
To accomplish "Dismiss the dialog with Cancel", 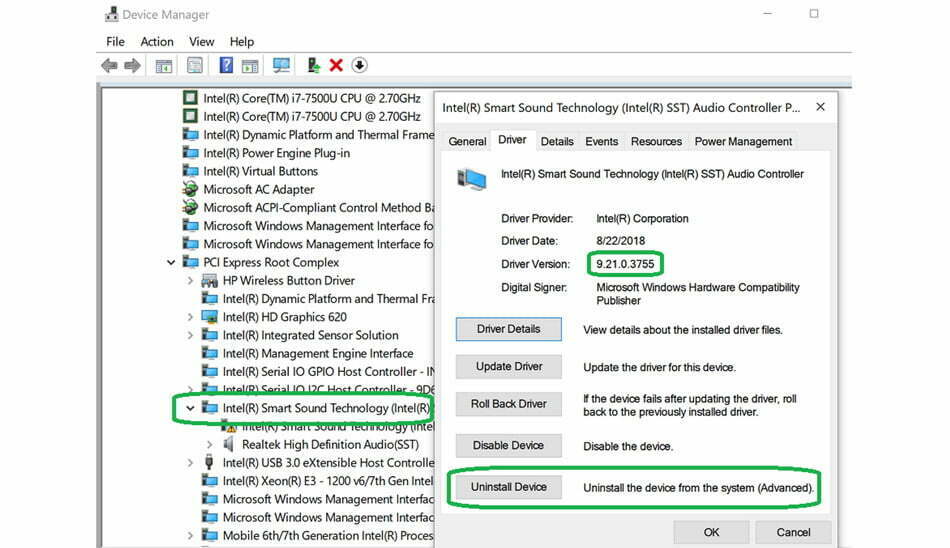I will pyautogui.click(x=793, y=532).
